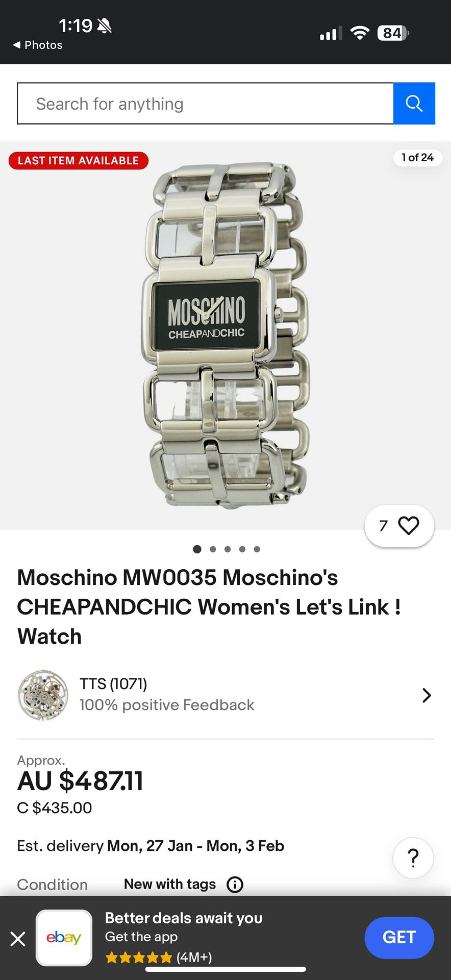451x980 pixels.
Task: Select the fifth image pagination dot
Action: click(257, 549)
